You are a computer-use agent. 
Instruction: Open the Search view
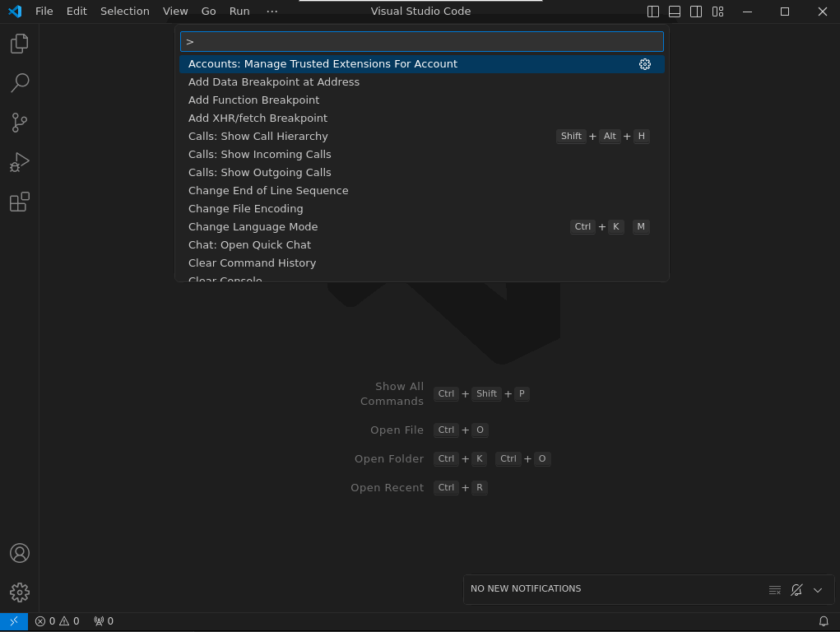coord(20,82)
